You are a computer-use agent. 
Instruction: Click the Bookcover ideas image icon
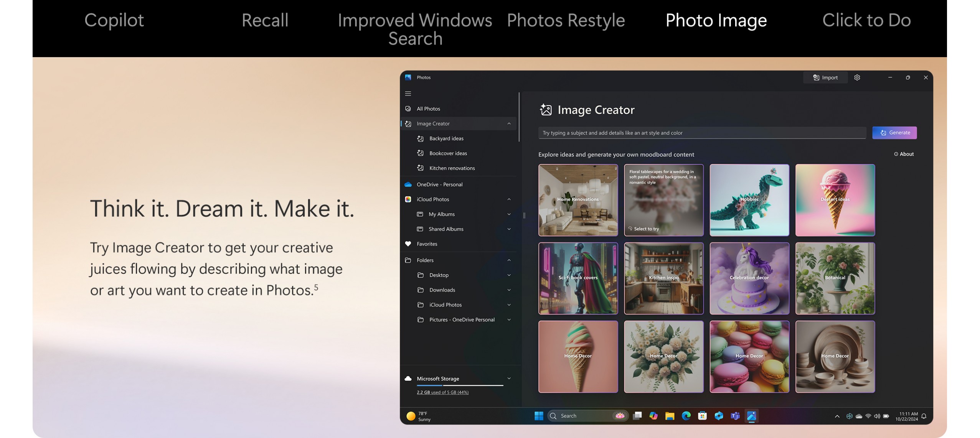click(421, 153)
